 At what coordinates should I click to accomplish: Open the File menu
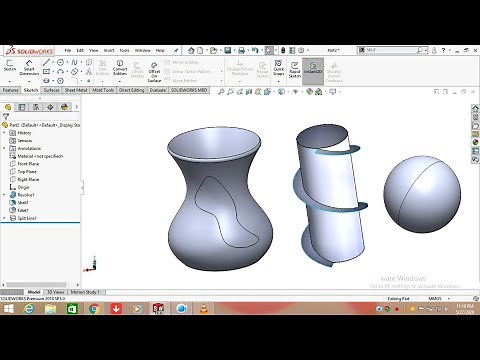point(68,50)
